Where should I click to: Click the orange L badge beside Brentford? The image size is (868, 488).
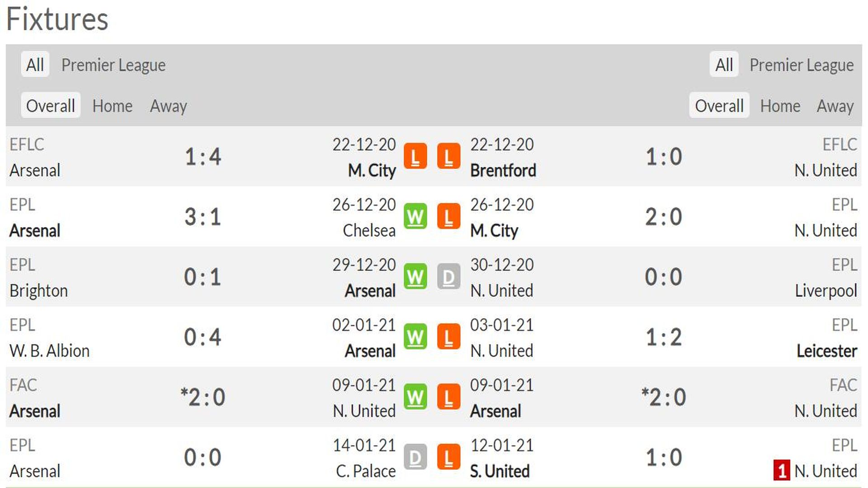(x=448, y=156)
